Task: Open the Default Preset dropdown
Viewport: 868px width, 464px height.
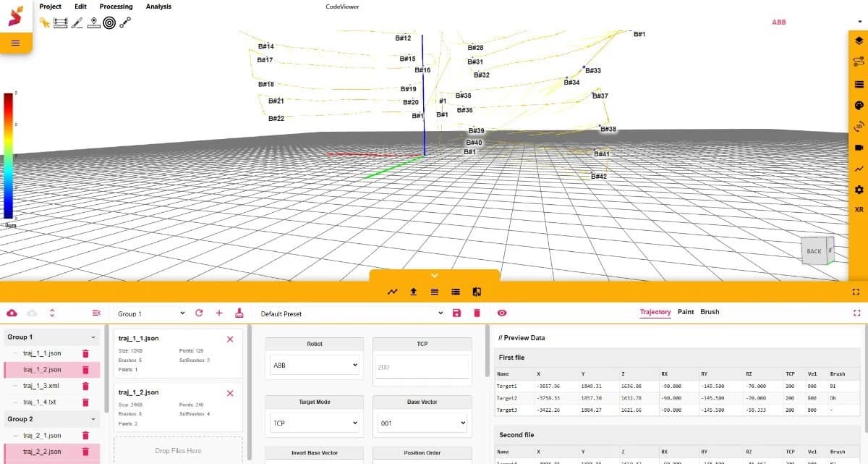Action: (352, 313)
